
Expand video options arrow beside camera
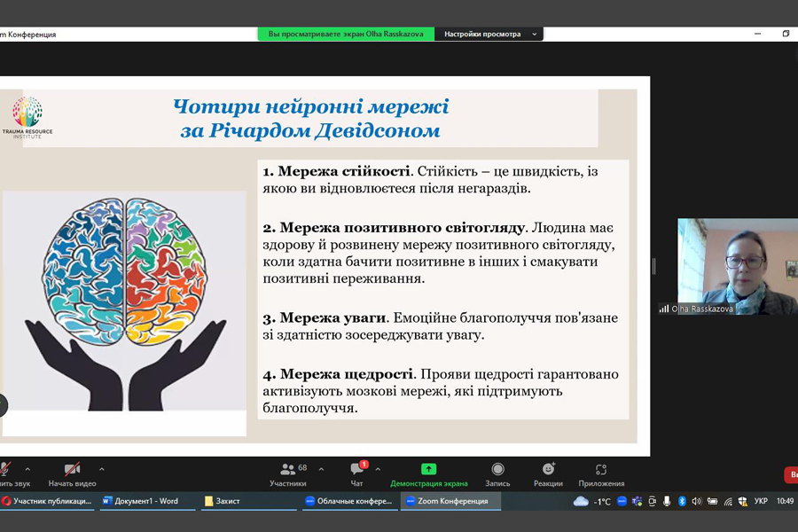click(102, 469)
